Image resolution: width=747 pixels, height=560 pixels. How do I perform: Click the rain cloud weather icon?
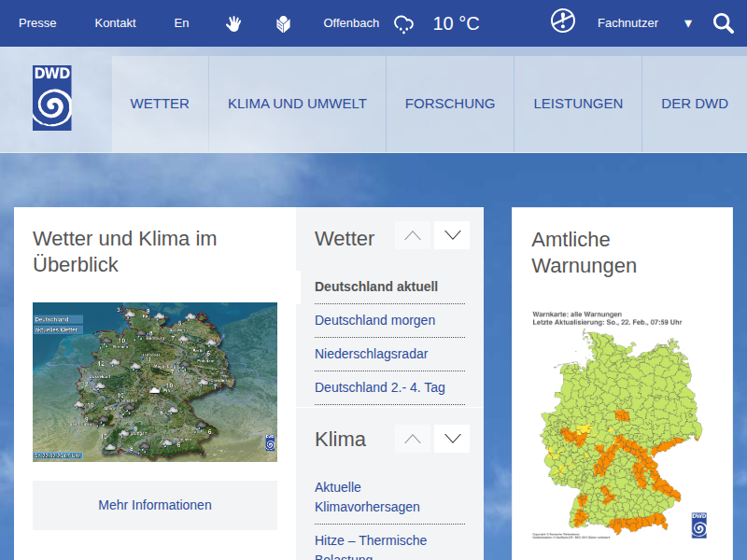403,24
